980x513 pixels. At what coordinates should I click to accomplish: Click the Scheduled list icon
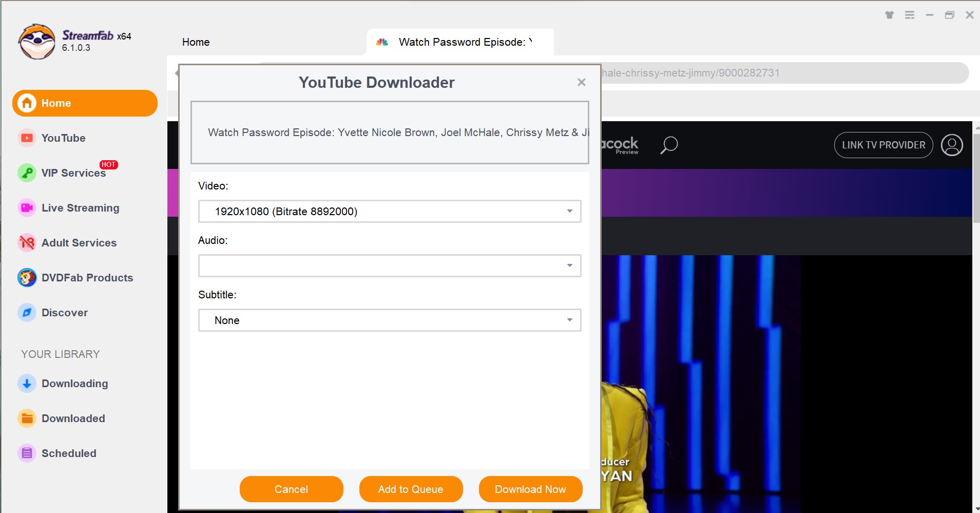point(27,453)
